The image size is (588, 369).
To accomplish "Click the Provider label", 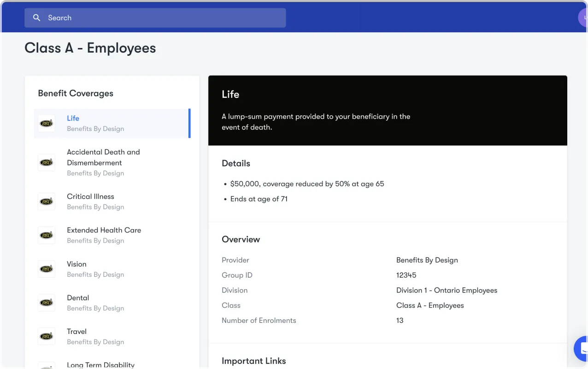I will [x=235, y=260].
